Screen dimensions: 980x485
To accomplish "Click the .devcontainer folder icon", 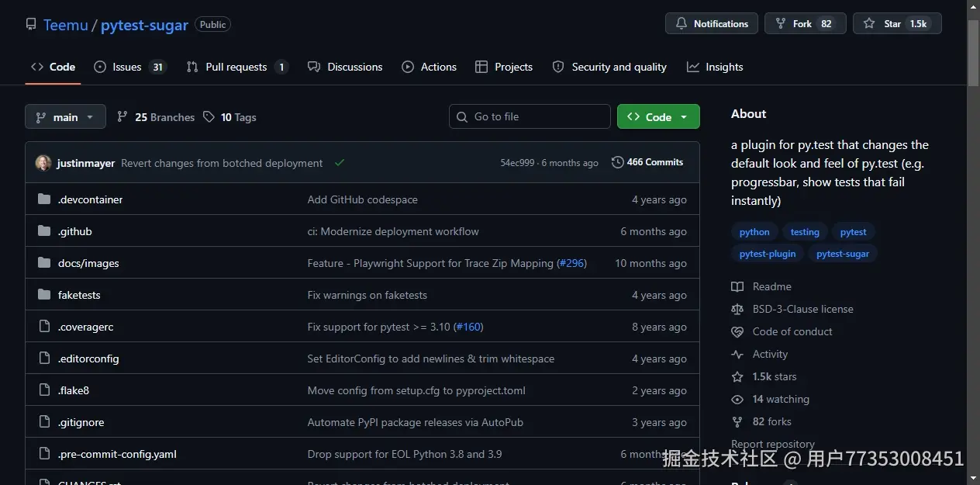I will click(44, 199).
